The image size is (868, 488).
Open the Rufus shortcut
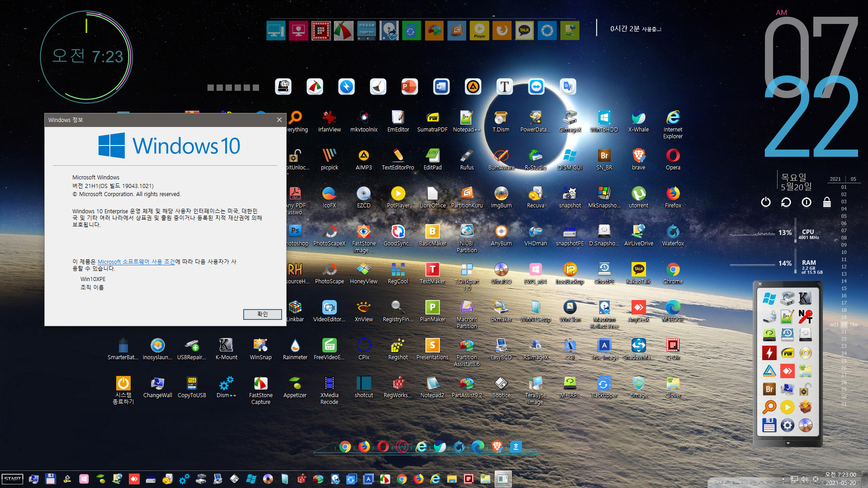click(467, 160)
